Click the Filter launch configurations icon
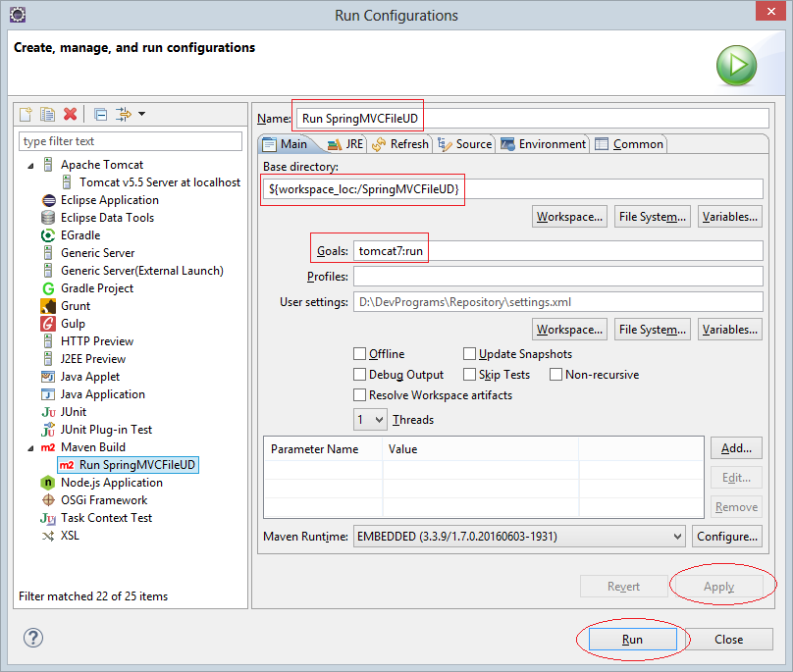Screen dimensions: 793x672 (123, 114)
